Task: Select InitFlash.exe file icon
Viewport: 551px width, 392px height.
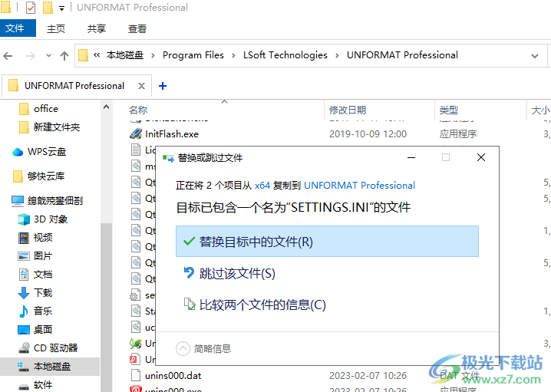Action: [136, 133]
